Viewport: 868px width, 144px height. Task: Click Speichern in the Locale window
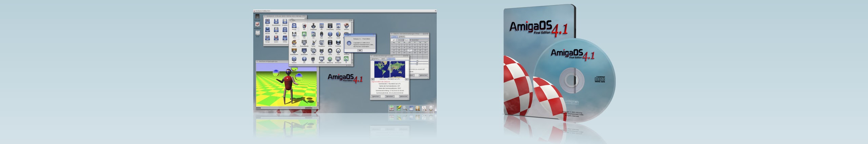point(376,96)
